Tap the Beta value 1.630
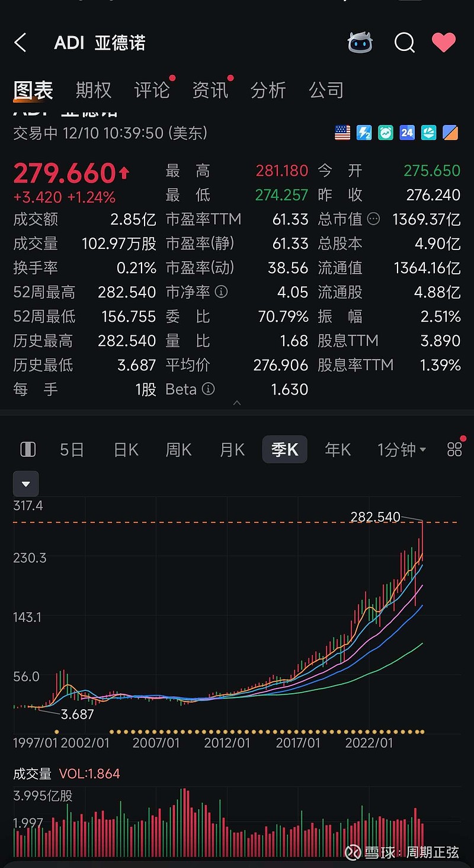 290,389
